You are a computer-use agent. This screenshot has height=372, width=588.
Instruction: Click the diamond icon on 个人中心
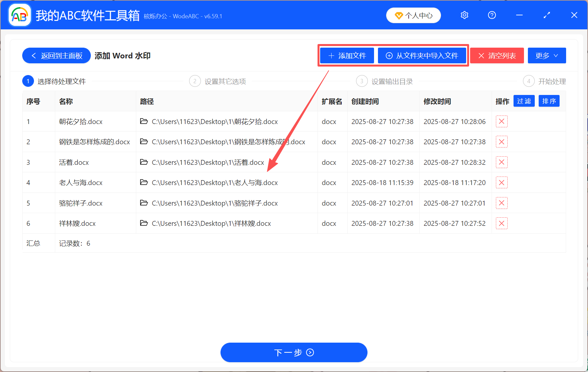[x=399, y=15]
